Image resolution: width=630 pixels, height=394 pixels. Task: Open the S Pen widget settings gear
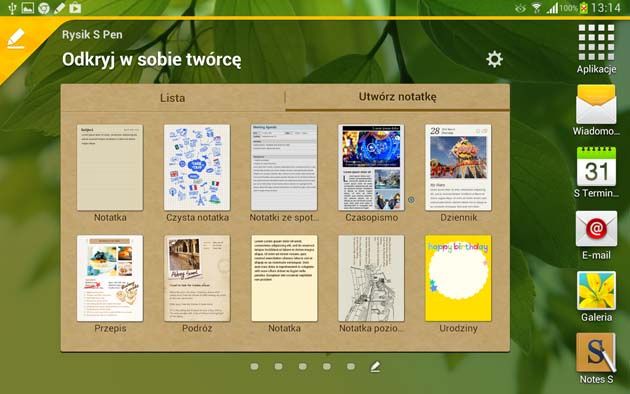(x=494, y=59)
